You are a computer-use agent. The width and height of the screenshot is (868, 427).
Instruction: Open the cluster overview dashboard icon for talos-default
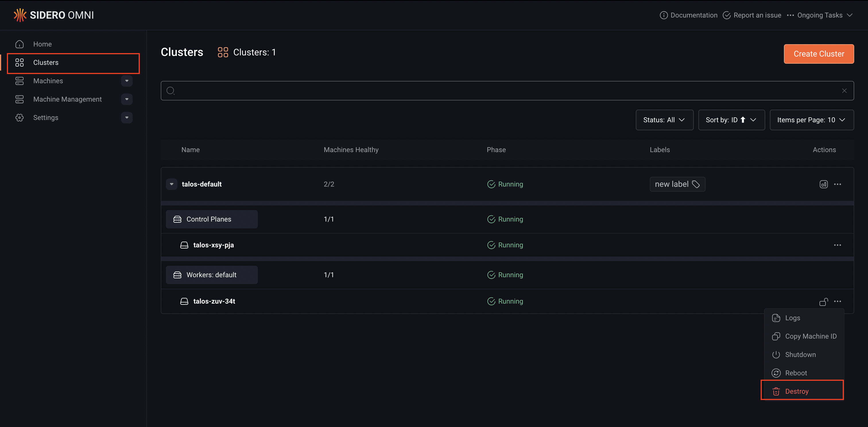pyautogui.click(x=824, y=184)
